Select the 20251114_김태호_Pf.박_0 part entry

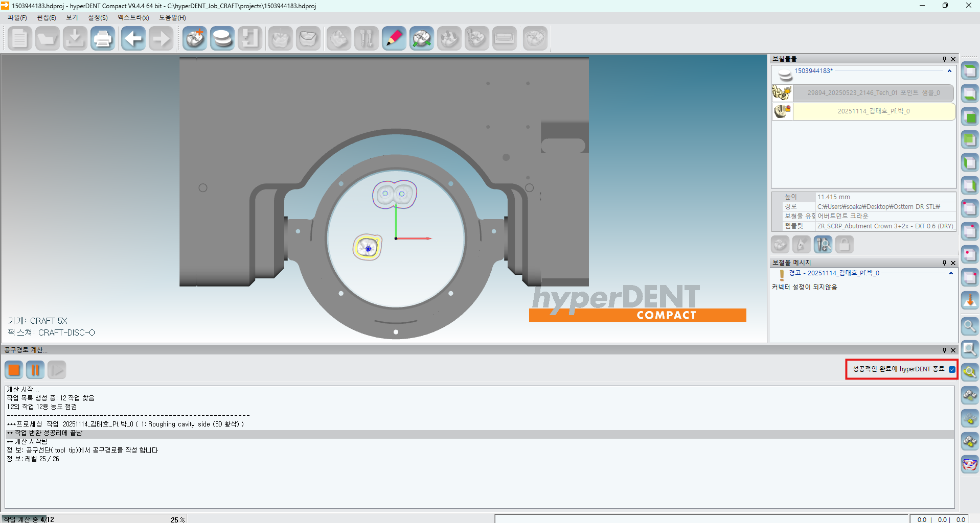click(x=873, y=111)
